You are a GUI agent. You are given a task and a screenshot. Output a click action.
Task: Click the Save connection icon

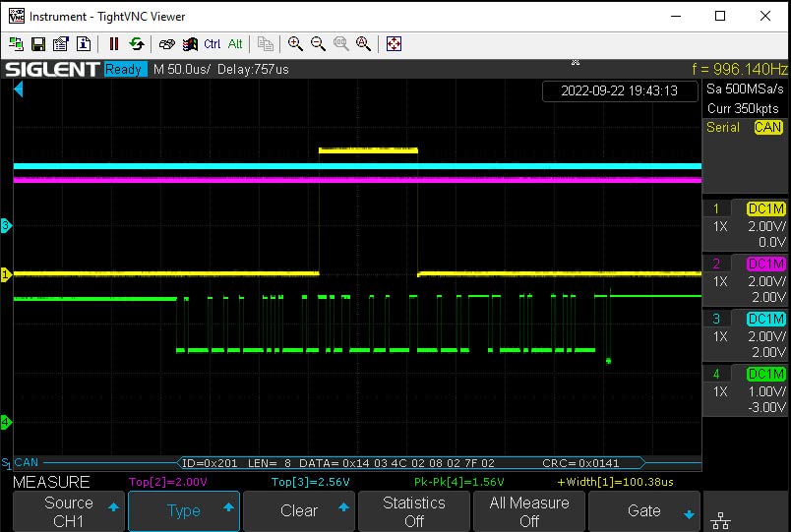pyautogui.click(x=38, y=44)
